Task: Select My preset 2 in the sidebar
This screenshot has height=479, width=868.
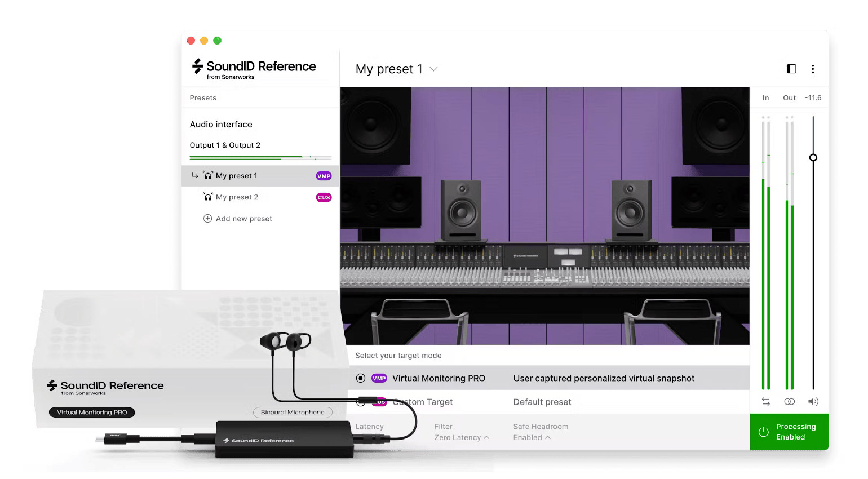Action: pos(237,197)
